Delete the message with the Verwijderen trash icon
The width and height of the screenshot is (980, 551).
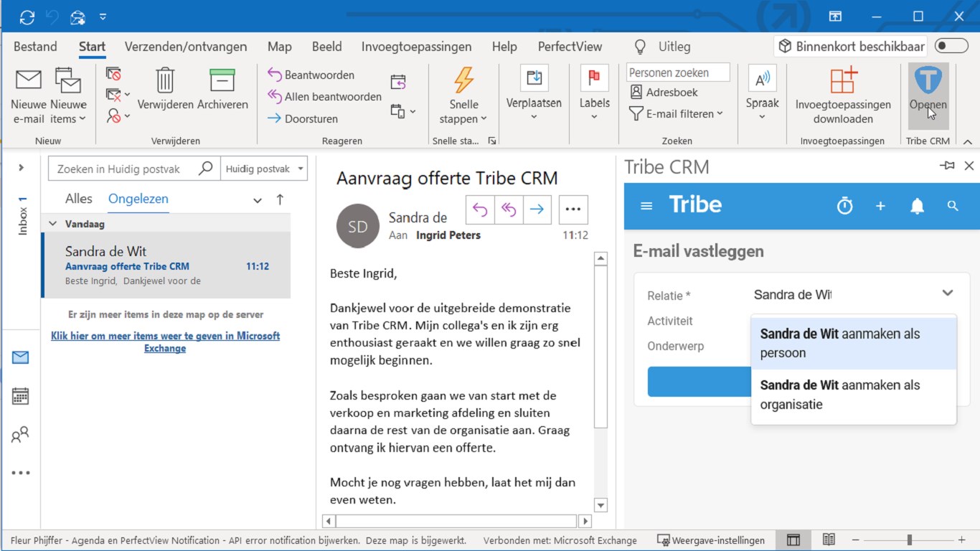[165, 90]
